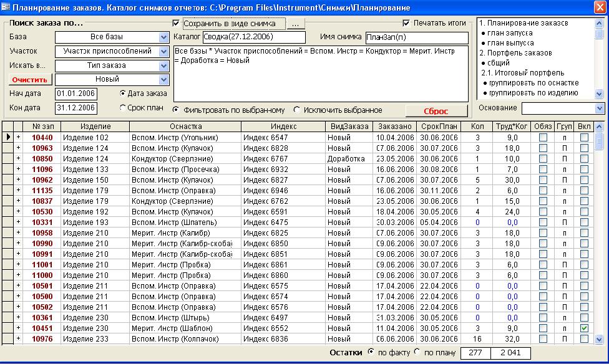The image size is (609, 364).
Task: Toggle the Печатать итоги checkbox
Action: (x=406, y=23)
